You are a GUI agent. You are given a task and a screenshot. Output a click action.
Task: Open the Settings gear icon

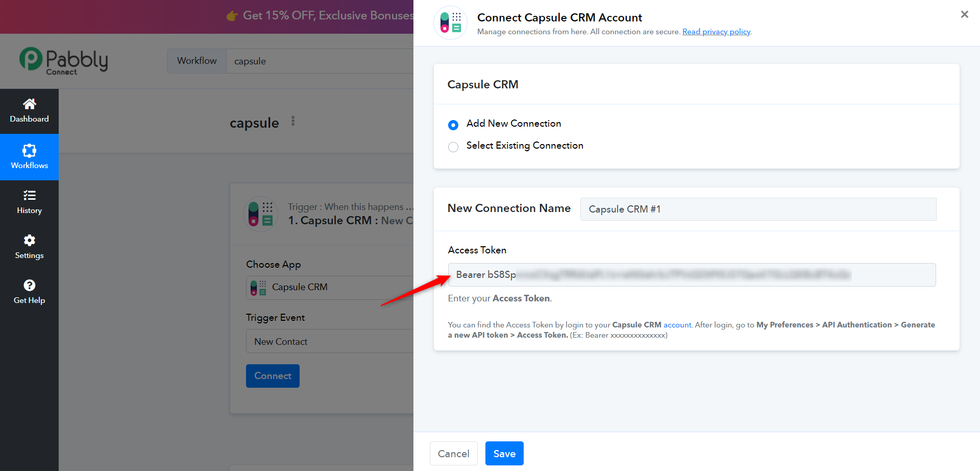click(x=29, y=240)
